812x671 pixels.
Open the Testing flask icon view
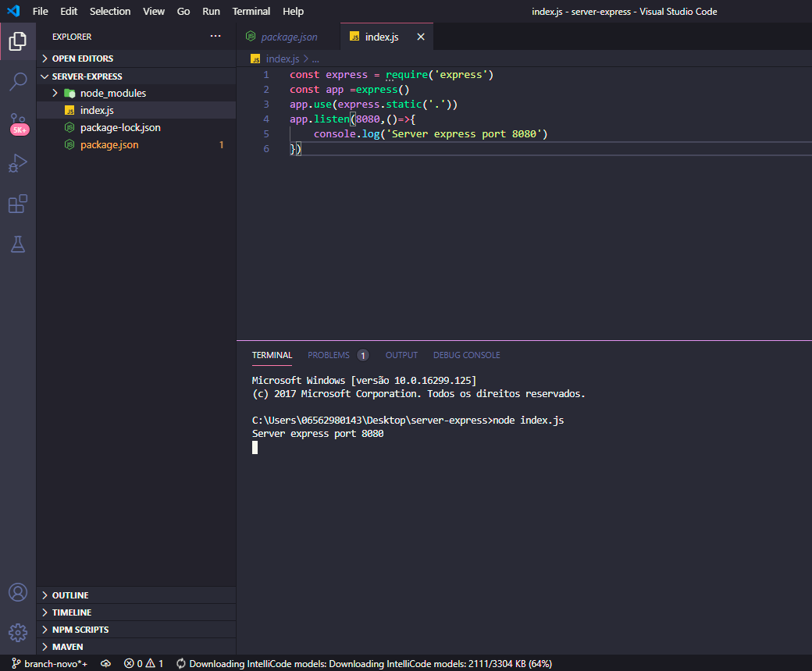tap(18, 244)
